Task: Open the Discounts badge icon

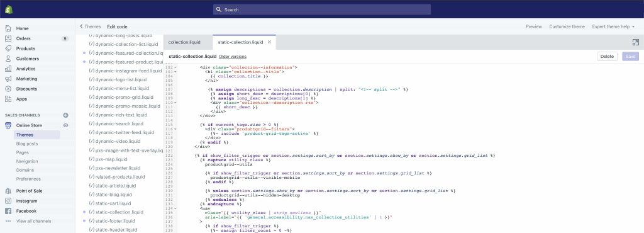Action: coord(8,89)
